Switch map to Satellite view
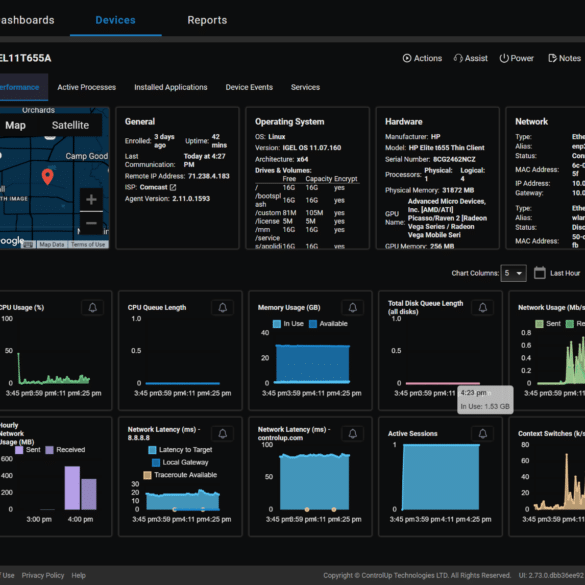585x585 pixels. [70, 125]
